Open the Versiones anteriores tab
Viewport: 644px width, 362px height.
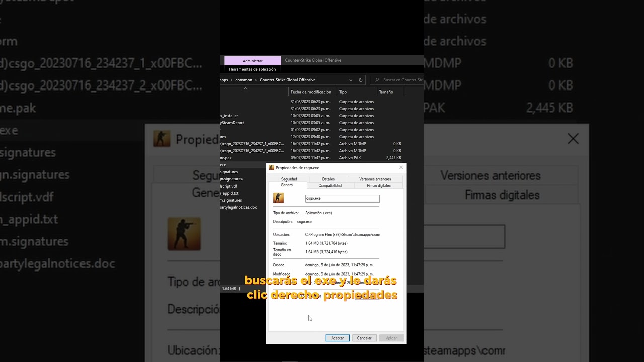click(x=375, y=179)
